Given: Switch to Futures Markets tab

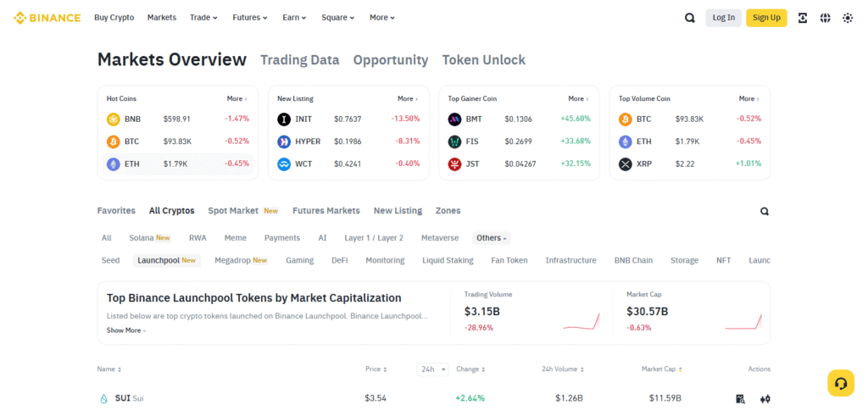Looking at the screenshot, I should pyautogui.click(x=326, y=211).
